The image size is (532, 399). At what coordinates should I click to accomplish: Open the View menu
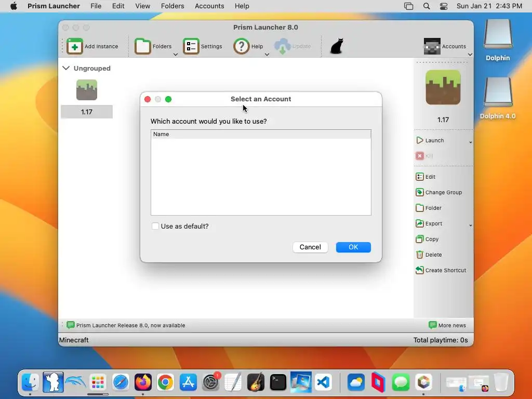tap(142, 6)
